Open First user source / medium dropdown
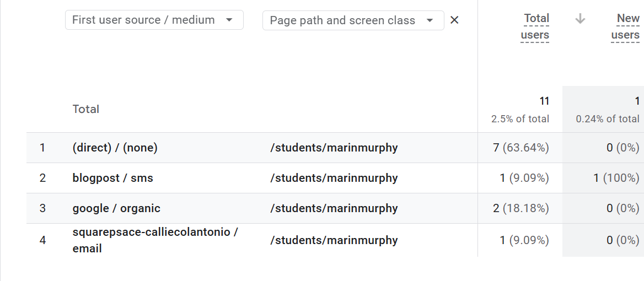This screenshot has height=281, width=644. tap(154, 20)
